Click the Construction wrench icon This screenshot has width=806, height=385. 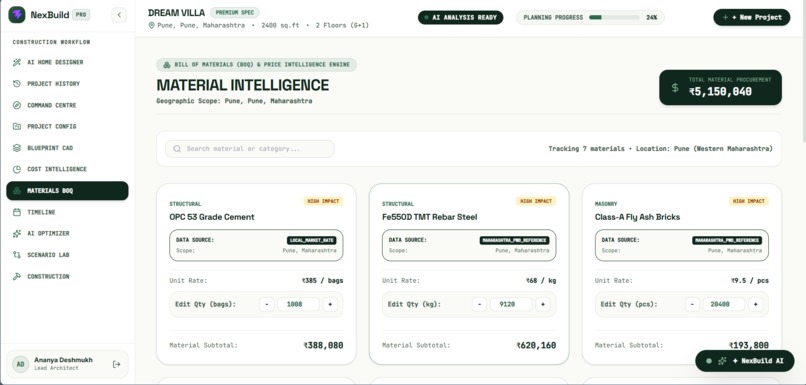point(17,277)
